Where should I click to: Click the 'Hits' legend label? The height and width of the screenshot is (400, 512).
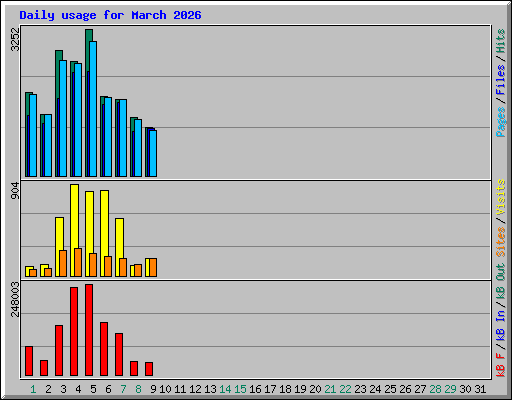[x=501, y=41]
